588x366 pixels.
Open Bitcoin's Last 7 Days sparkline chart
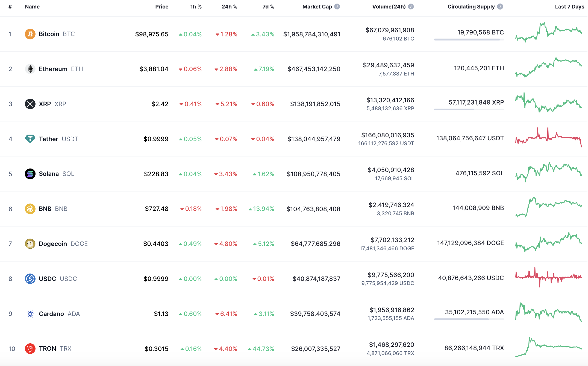pyautogui.click(x=548, y=32)
